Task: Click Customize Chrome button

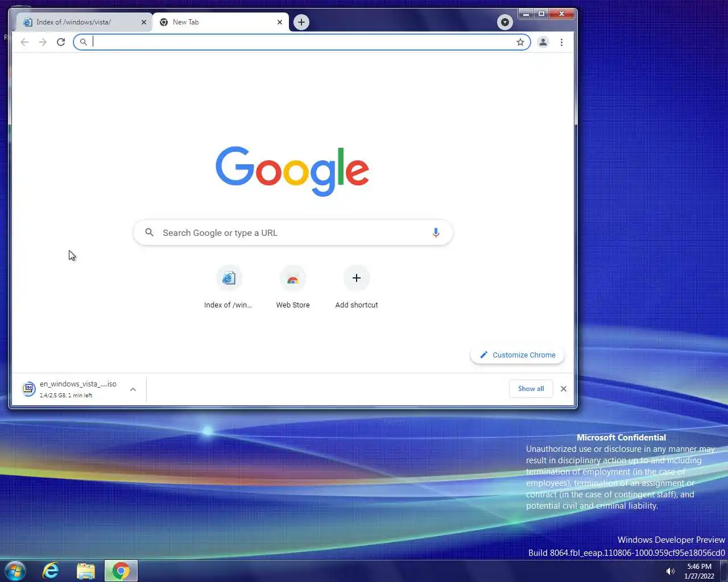Action: click(517, 355)
